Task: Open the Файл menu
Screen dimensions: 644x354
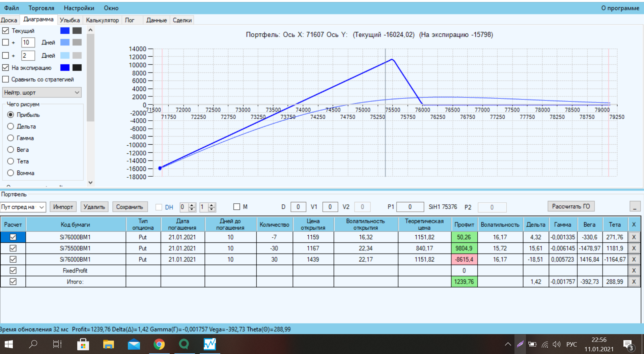Action: 11,8
